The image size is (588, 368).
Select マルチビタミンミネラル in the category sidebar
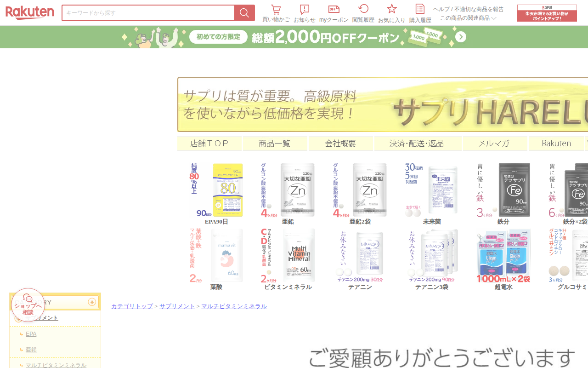click(x=56, y=365)
